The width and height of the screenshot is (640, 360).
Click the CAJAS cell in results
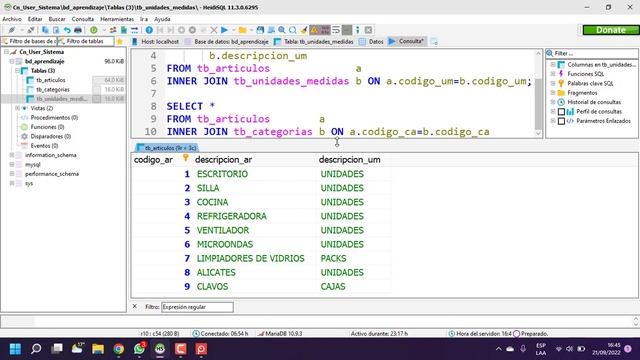333,287
